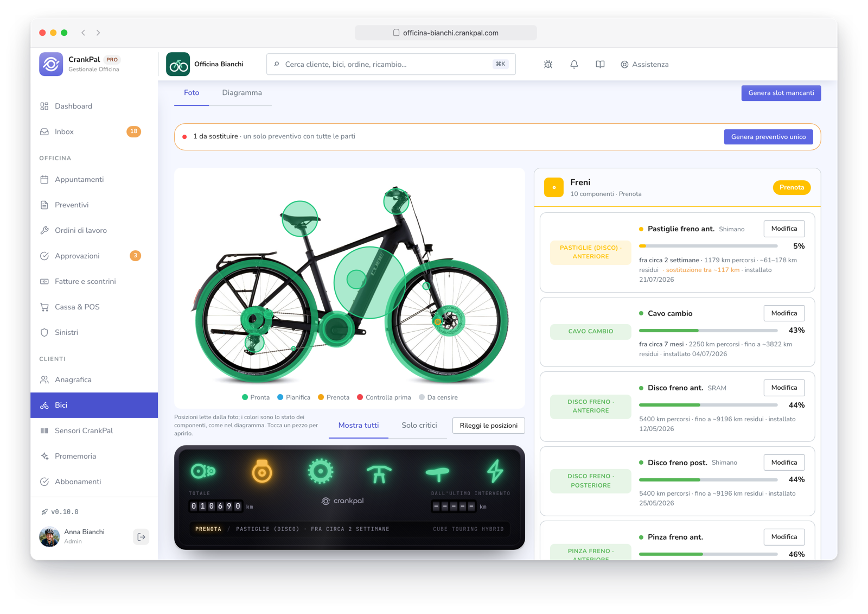868x614 pixels.
Task: Click the handlebar stem icon in the dashboard panel
Action: click(379, 473)
